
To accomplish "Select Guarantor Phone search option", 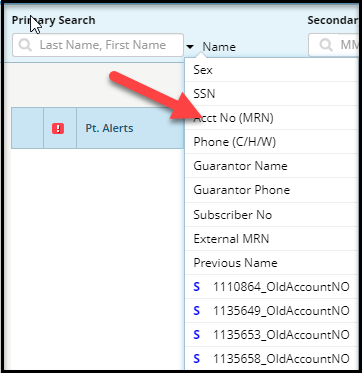I will pyautogui.click(x=272, y=190).
